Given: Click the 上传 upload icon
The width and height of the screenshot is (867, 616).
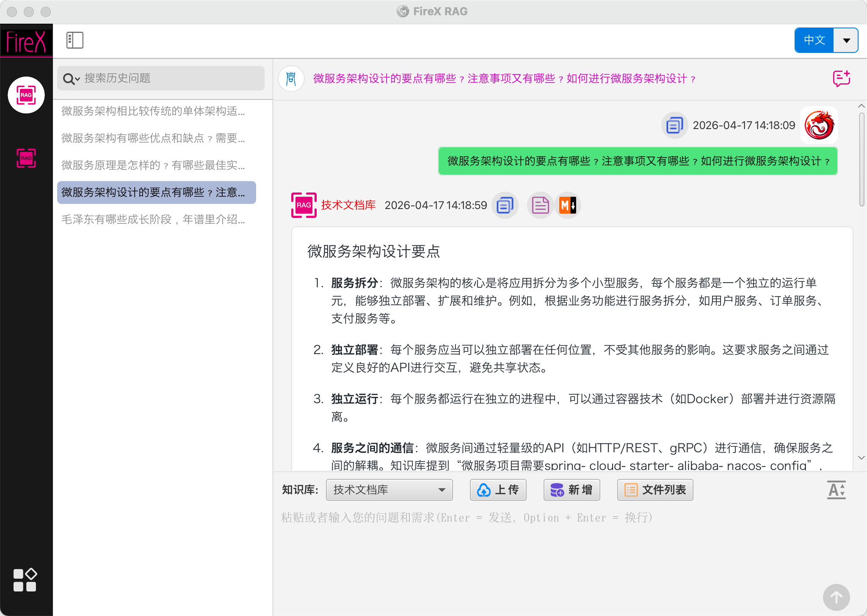Looking at the screenshot, I should coord(498,489).
